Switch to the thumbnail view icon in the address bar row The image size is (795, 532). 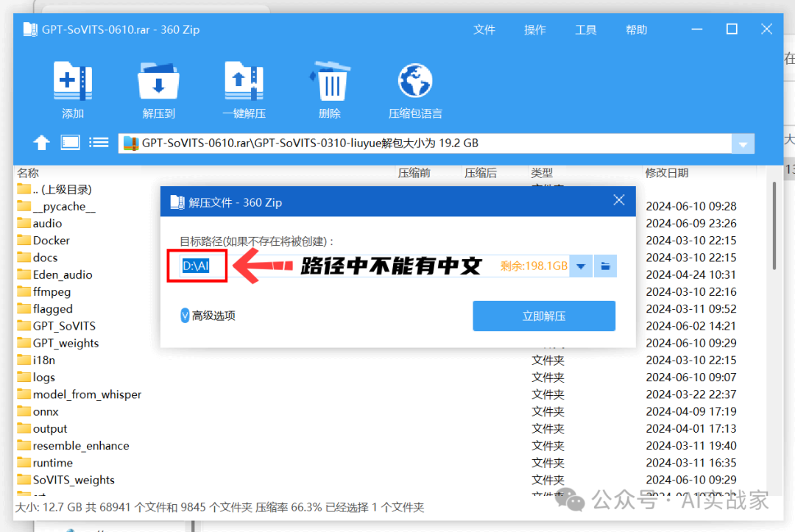coord(70,143)
